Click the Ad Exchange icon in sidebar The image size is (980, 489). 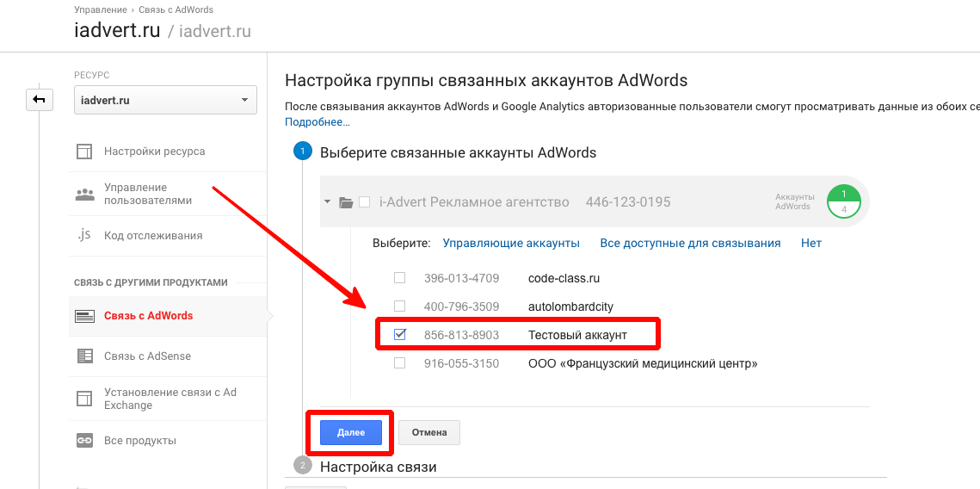pos(83,399)
